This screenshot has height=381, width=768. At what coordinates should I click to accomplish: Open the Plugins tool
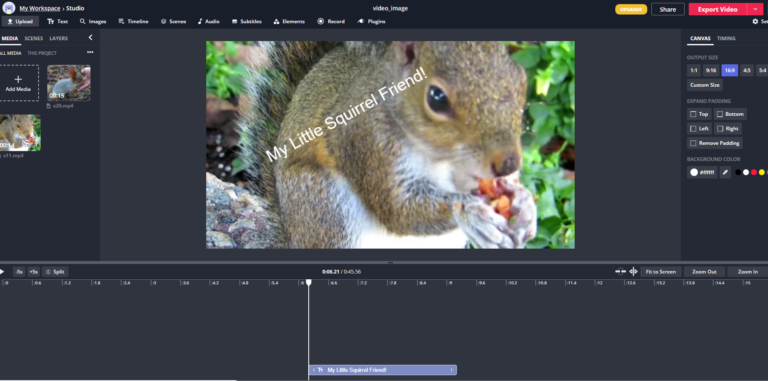click(371, 22)
